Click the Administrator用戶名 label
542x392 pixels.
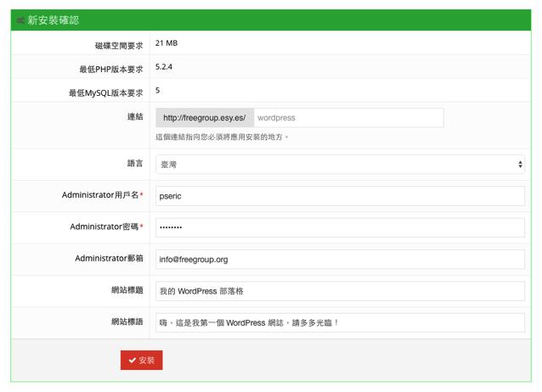click(102, 195)
